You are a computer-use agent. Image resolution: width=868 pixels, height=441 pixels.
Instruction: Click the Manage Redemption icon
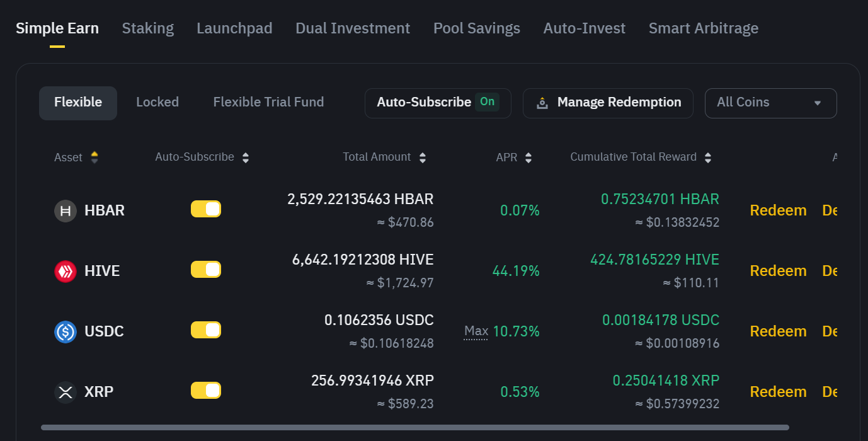542,103
